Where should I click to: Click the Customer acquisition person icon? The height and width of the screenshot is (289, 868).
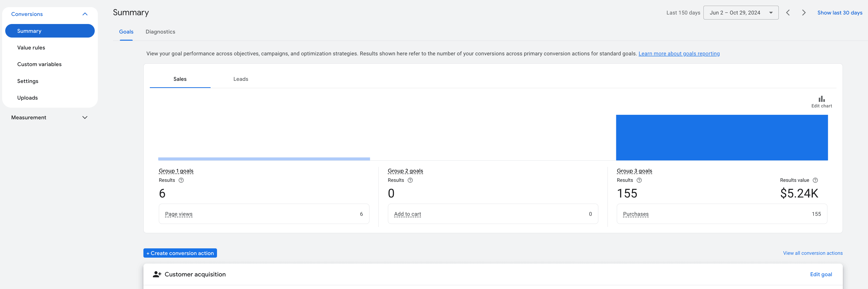pyautogui.click(x=157, y=274)
